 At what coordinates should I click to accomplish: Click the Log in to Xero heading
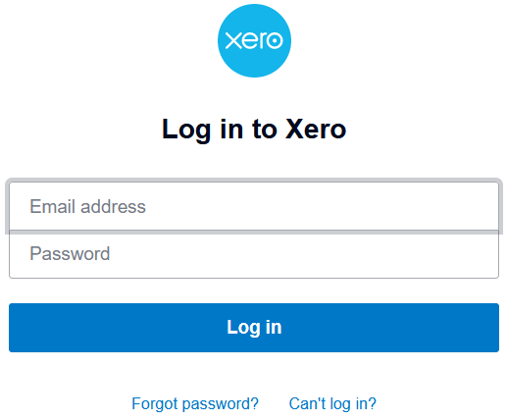[254, 130]
